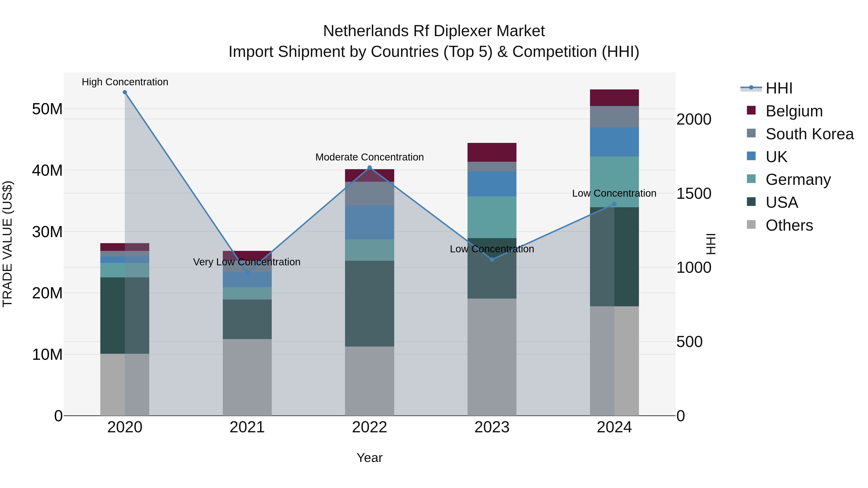Click the 2024 Others bar segment
Screen dimensions: 868x488
click(x=614, y=361)
